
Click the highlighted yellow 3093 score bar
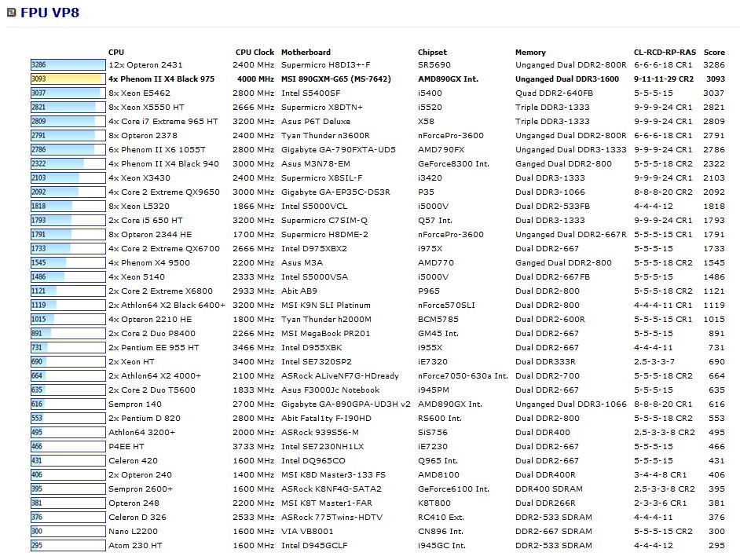tap(68, 79)
